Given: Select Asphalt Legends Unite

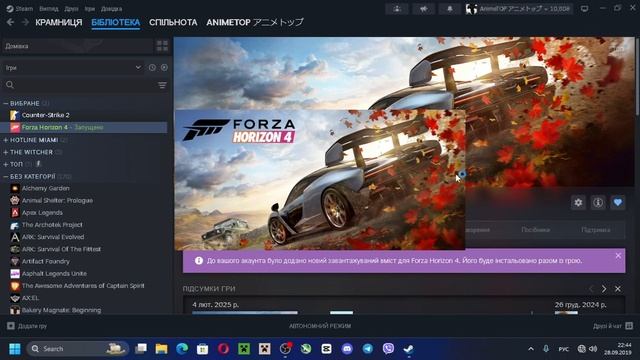Looking at the screenshot, I should tap(54, 273).
